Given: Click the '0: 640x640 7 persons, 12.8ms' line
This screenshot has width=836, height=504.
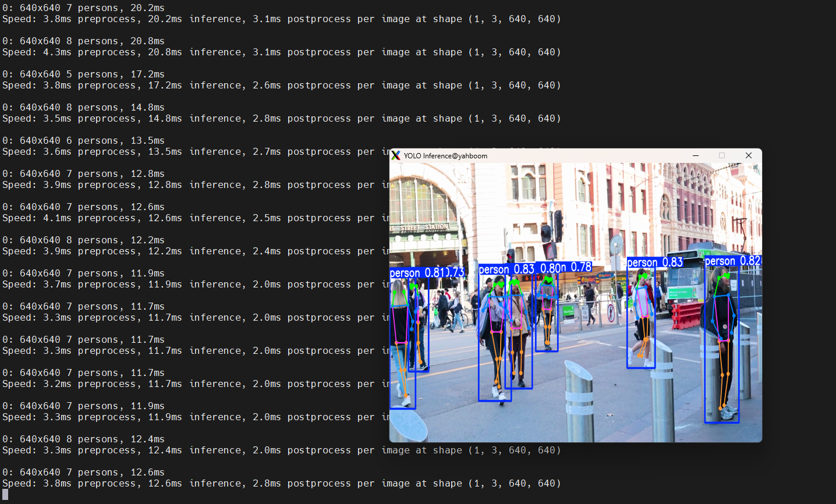Looking at the screenshot, I should point(83,174).
